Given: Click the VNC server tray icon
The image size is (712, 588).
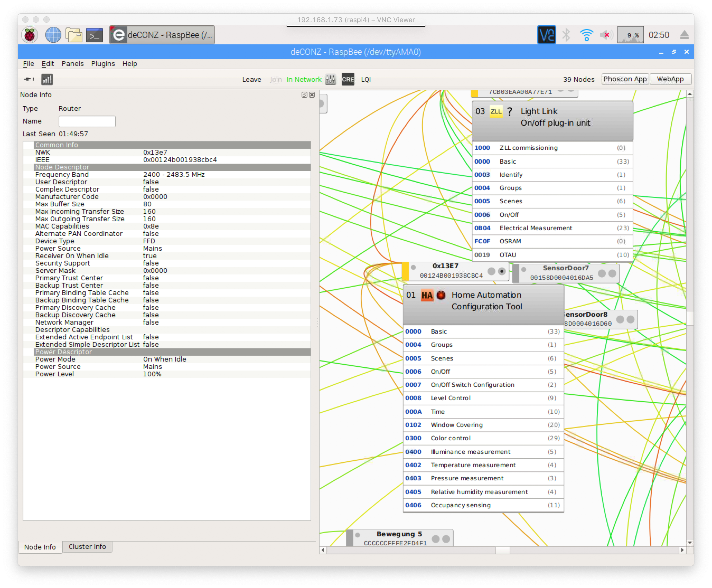Looking at the screenshot, I should [x=546, y=35].
